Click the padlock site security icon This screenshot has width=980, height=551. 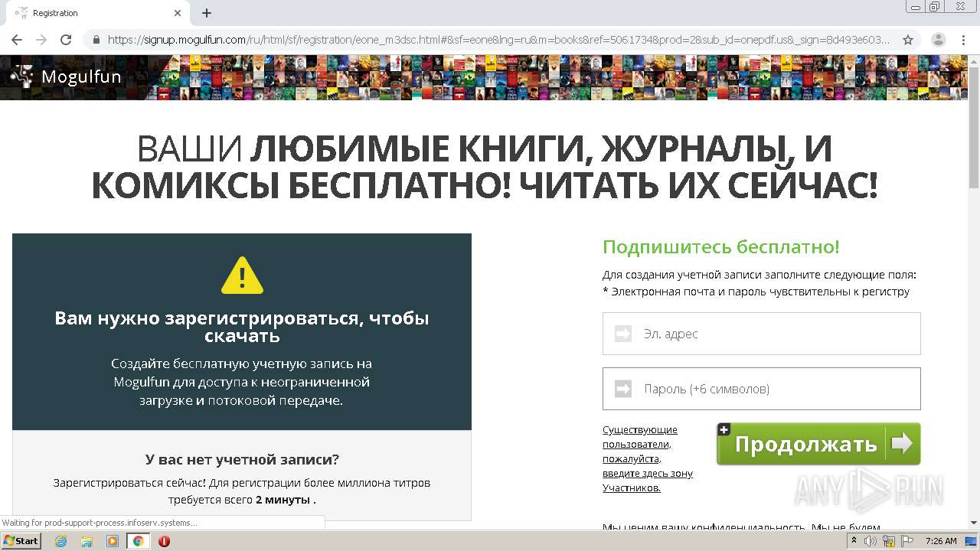pos(96,40)
